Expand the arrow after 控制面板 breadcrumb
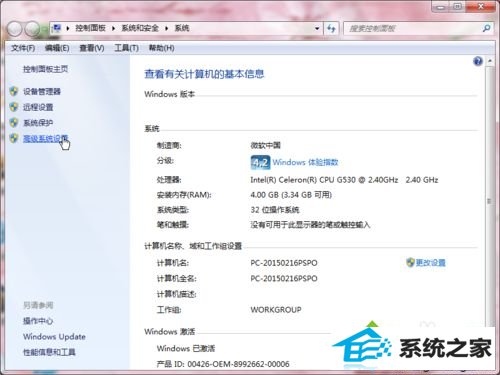 113,28
